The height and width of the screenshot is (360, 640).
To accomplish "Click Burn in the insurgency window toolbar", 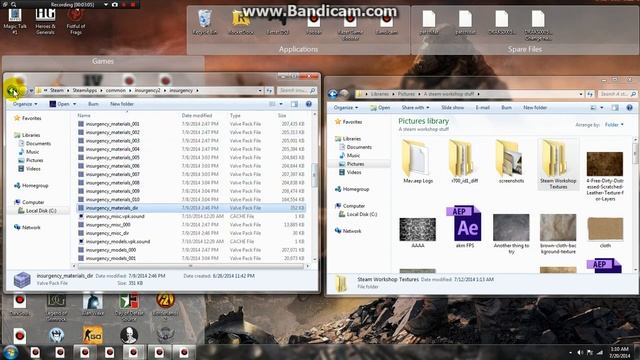I will [93, 104].
